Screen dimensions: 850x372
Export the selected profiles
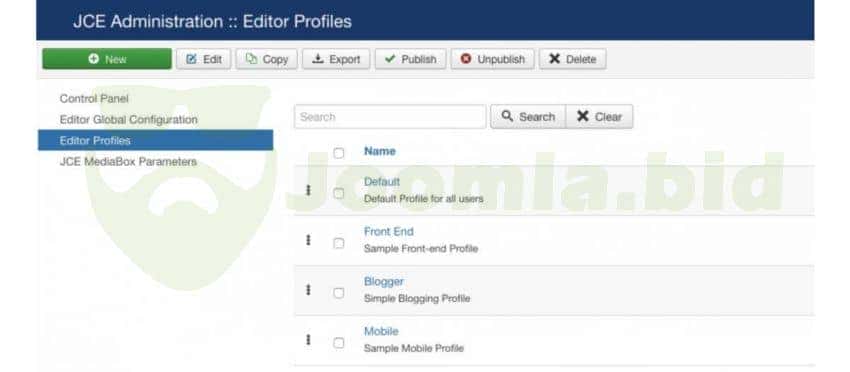coord(336,59)
